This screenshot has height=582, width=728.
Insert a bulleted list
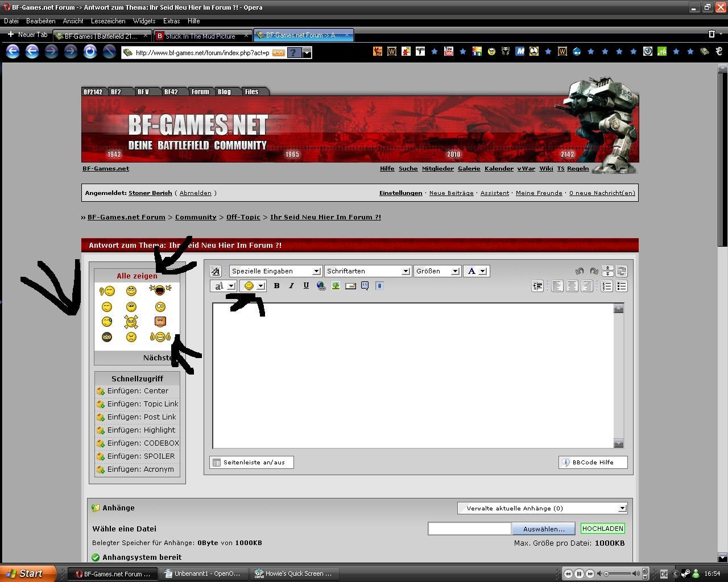(x=622, y=286)
